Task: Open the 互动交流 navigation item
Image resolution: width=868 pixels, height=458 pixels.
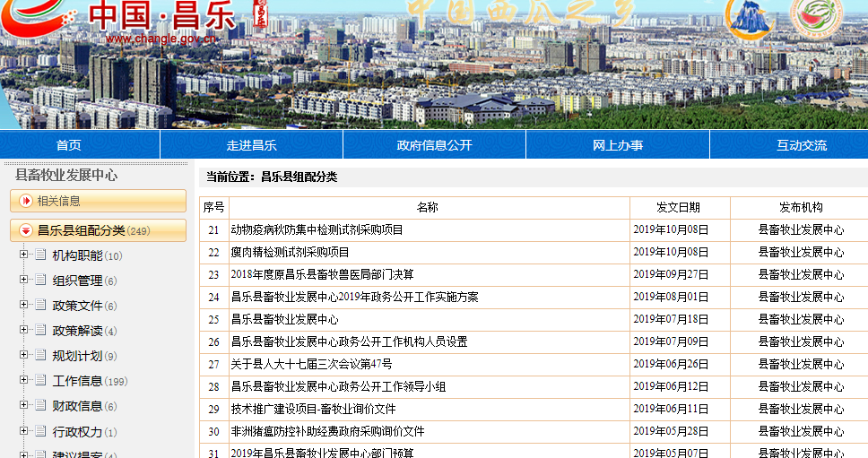Action: coord(801,145)
